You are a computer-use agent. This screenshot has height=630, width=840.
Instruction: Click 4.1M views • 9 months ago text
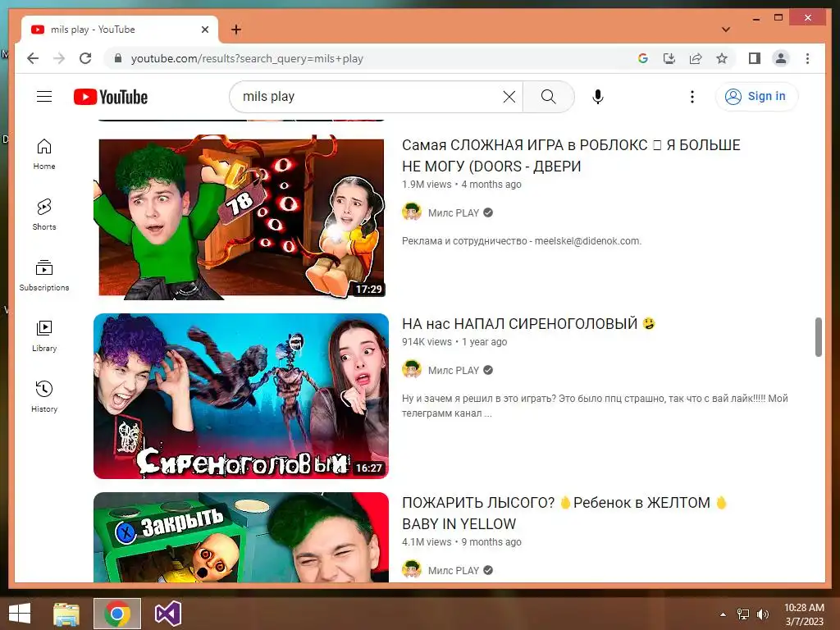pos(461,542)
